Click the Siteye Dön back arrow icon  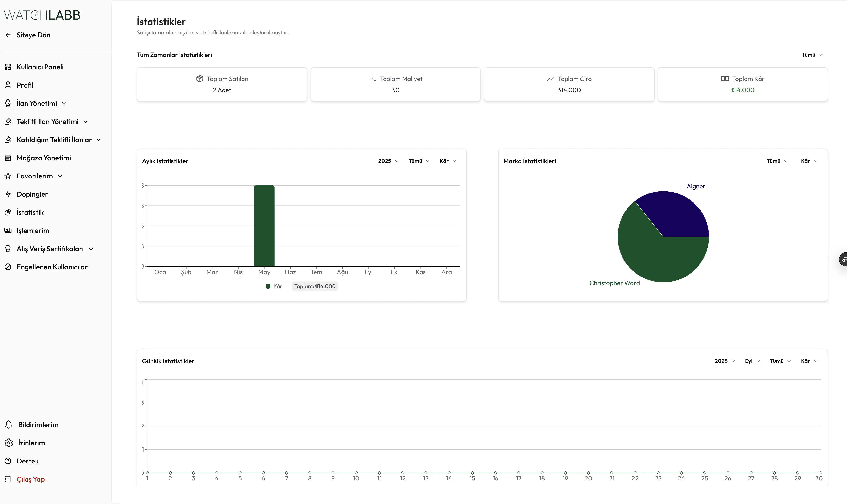[8, 35]
